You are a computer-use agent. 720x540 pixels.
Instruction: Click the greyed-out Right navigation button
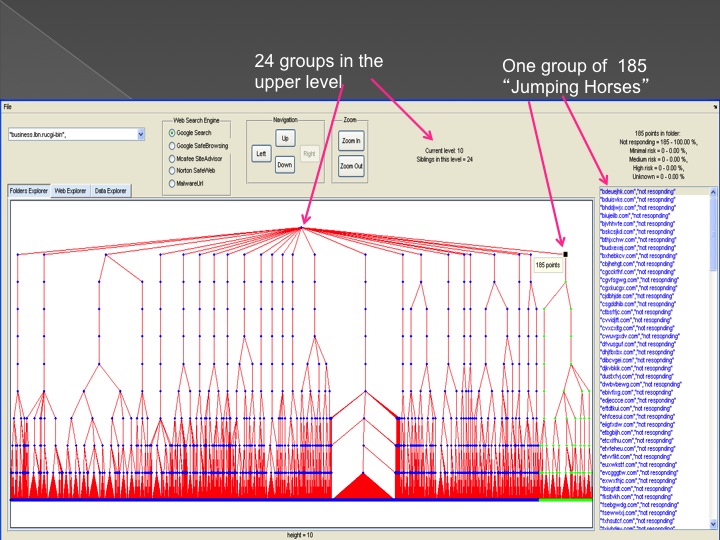pyautogui.click(x=309, y=154)
